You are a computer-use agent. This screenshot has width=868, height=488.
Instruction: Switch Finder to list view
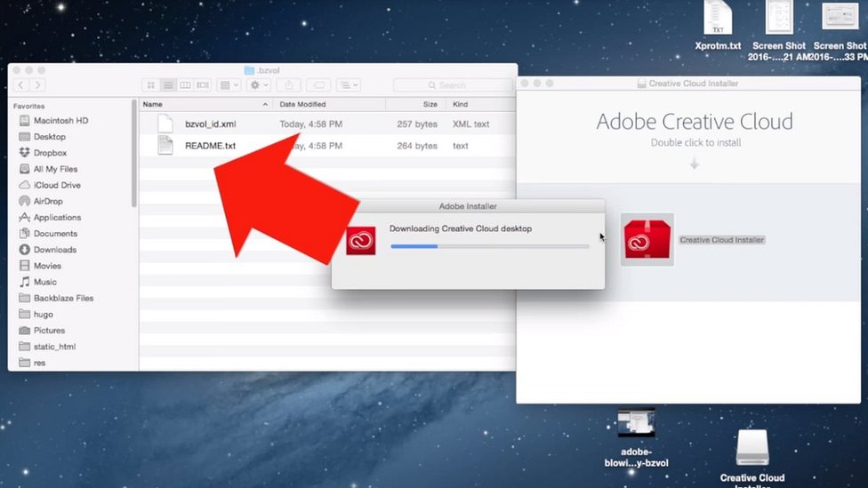tap(168, 85)
